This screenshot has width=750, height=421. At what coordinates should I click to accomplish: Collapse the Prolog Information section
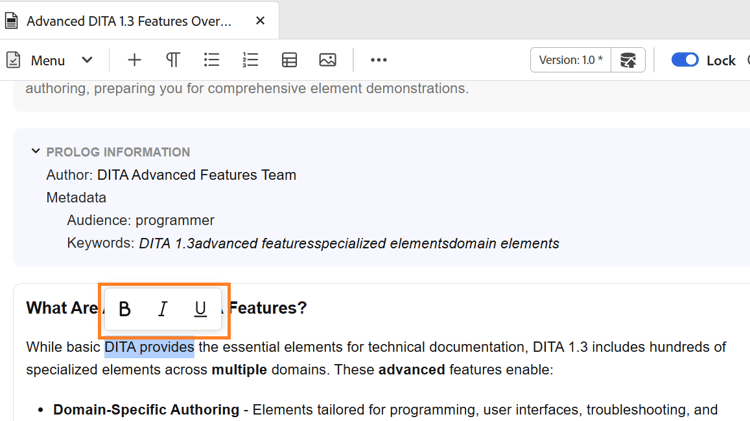pyautogui.click(x=35, y=151)
